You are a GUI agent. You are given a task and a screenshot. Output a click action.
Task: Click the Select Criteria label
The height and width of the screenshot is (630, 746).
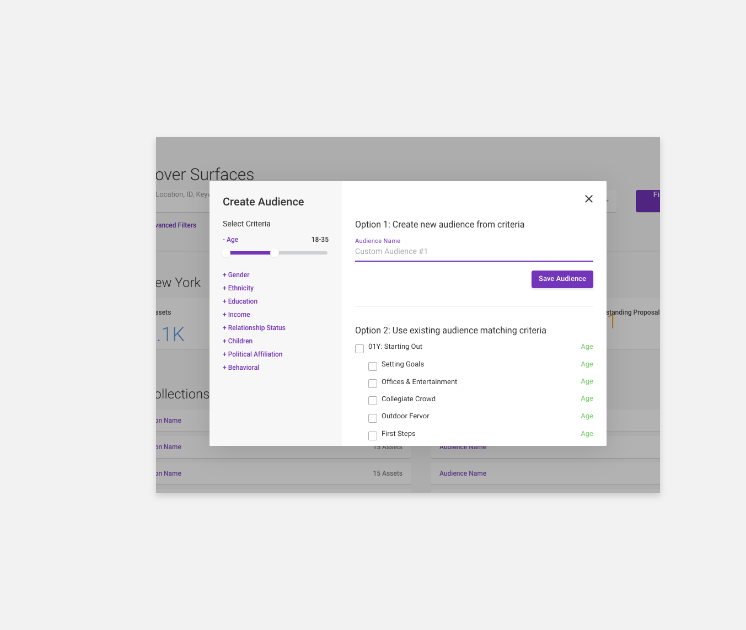246,224
